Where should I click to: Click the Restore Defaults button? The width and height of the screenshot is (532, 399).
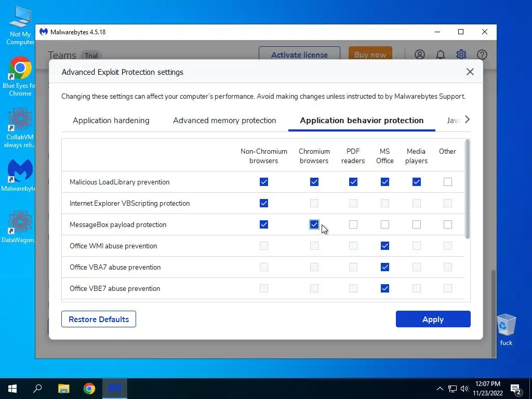coord(99,320)
